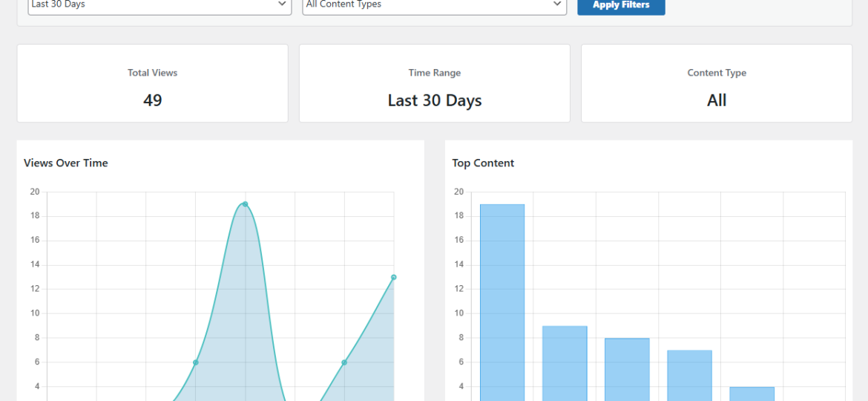This screenshot has height=401, width=868.
Task: Click the Views Over Time chart title
Action: 66,163
